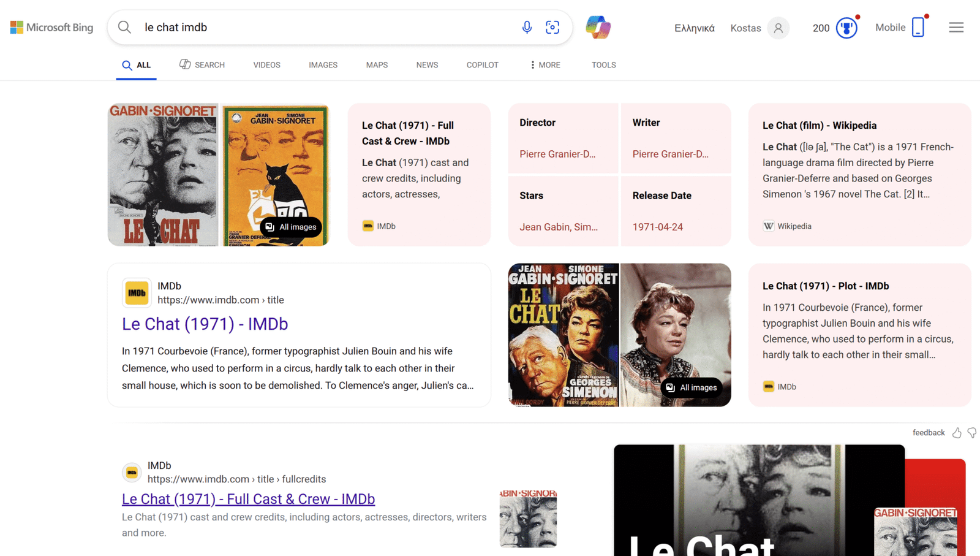
Task: Click the microphone voice search icon
Action: [527, 28]
